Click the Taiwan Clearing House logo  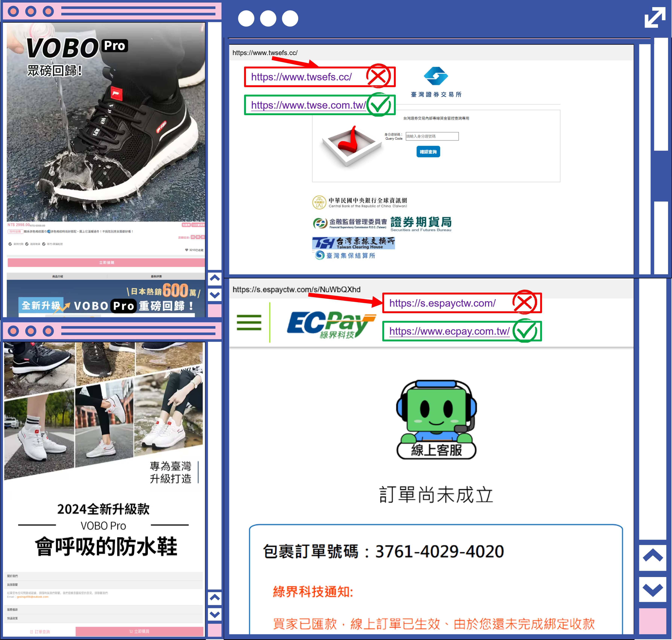353,243
